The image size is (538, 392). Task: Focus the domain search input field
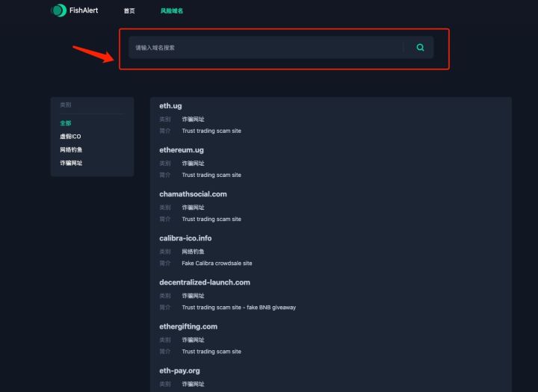tap(266, 47)
